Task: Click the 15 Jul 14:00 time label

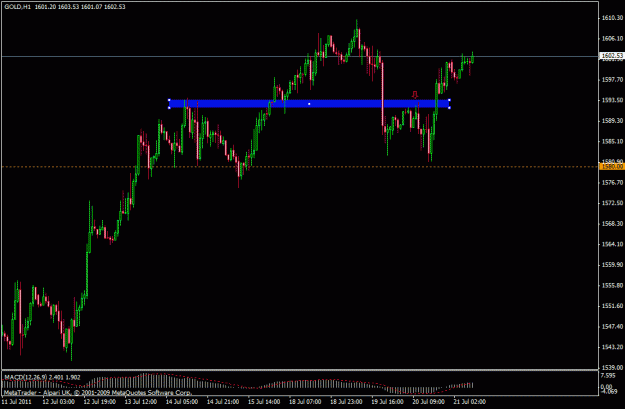Action: tap(263, 402)
